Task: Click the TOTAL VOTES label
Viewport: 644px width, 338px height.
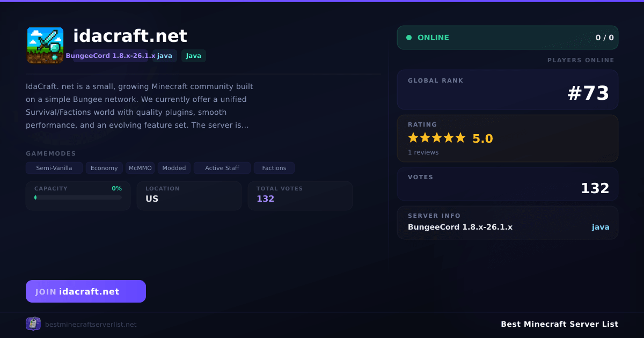Action: [x=280, y=188]
